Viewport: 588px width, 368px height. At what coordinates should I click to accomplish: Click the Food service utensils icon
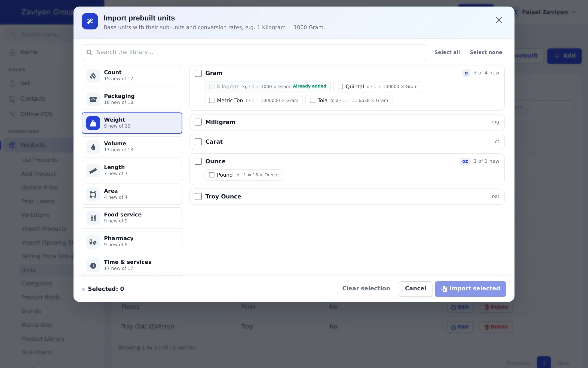tap(93, 218)
